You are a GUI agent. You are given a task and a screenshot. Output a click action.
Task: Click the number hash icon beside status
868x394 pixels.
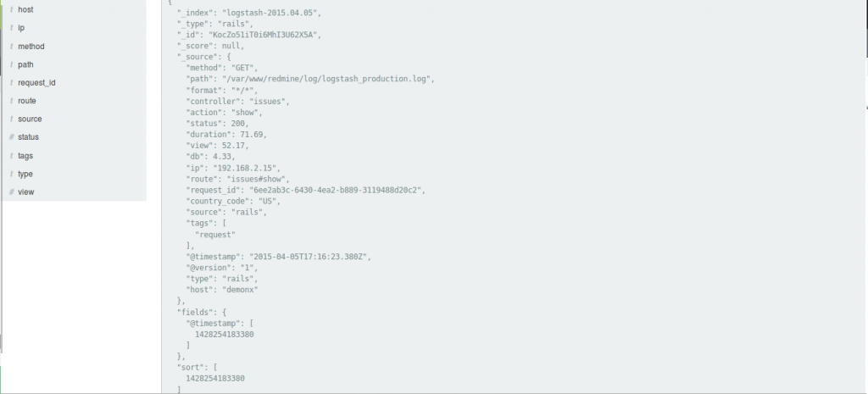(x=11, y=137)
